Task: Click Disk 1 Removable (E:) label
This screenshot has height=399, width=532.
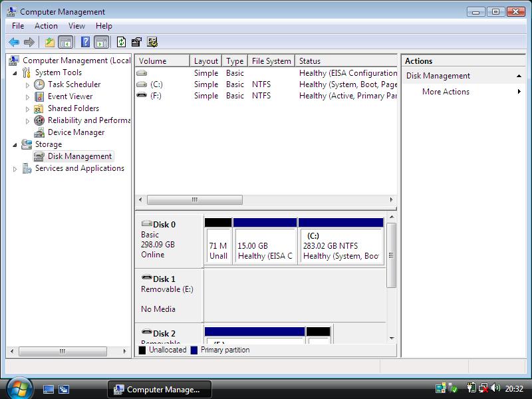Action: pyautogui.click(x=167, y=289)
